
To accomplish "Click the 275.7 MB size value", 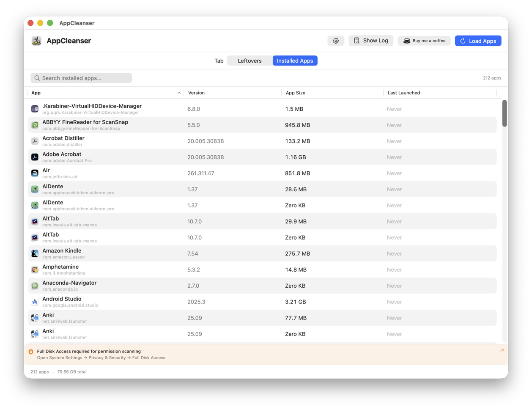I will pyautogui.click(x=297, y=254).
